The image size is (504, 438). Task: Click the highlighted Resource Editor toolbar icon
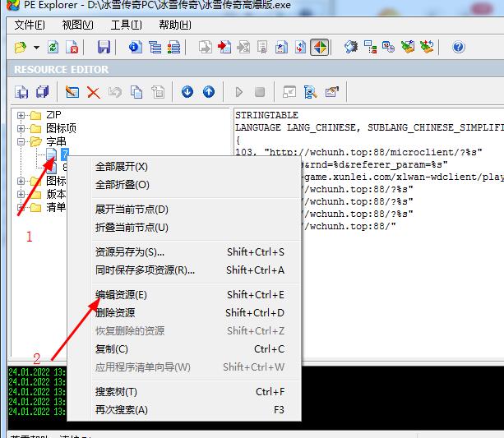(x=320, y=48)
